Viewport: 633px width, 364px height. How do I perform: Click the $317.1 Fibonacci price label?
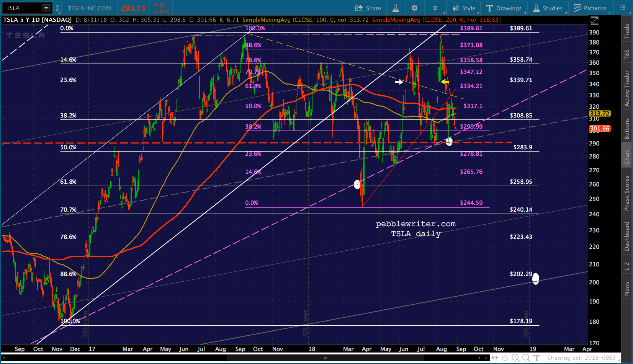coord(473,106)
